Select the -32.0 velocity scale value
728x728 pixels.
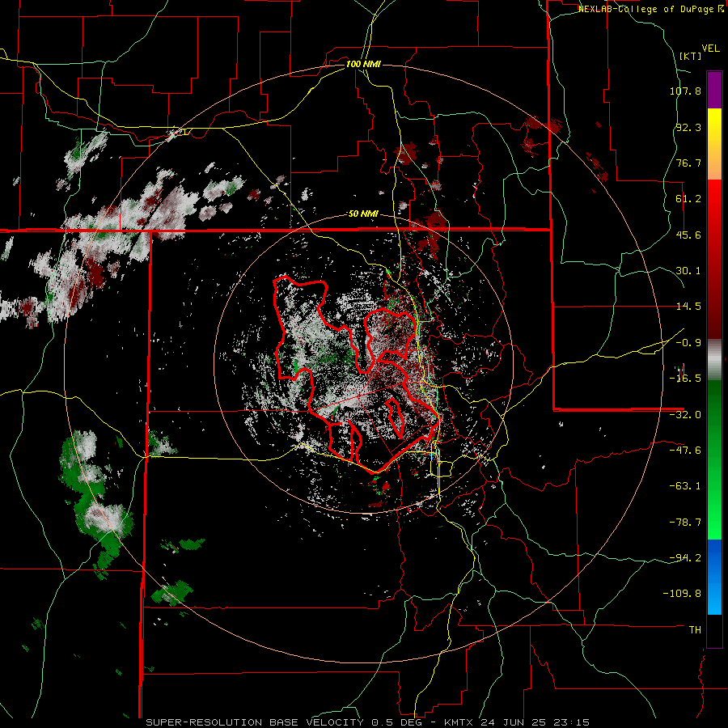685,415
